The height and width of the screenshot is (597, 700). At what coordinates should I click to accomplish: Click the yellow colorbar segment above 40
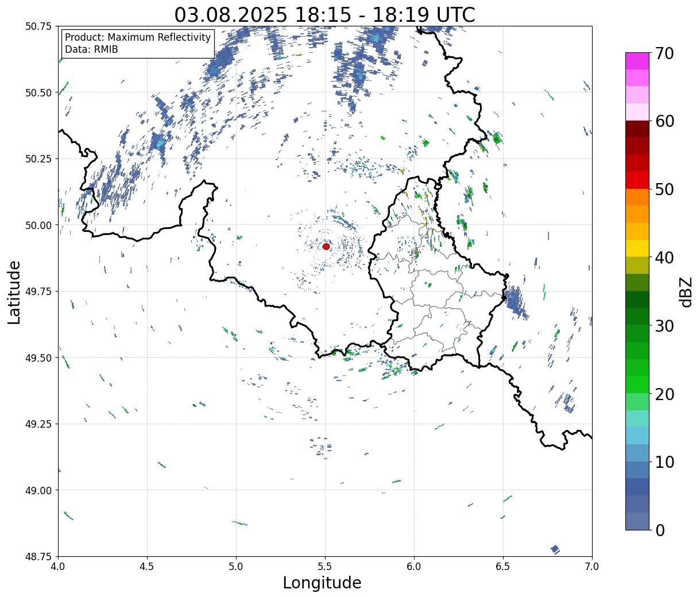[637, 249]
